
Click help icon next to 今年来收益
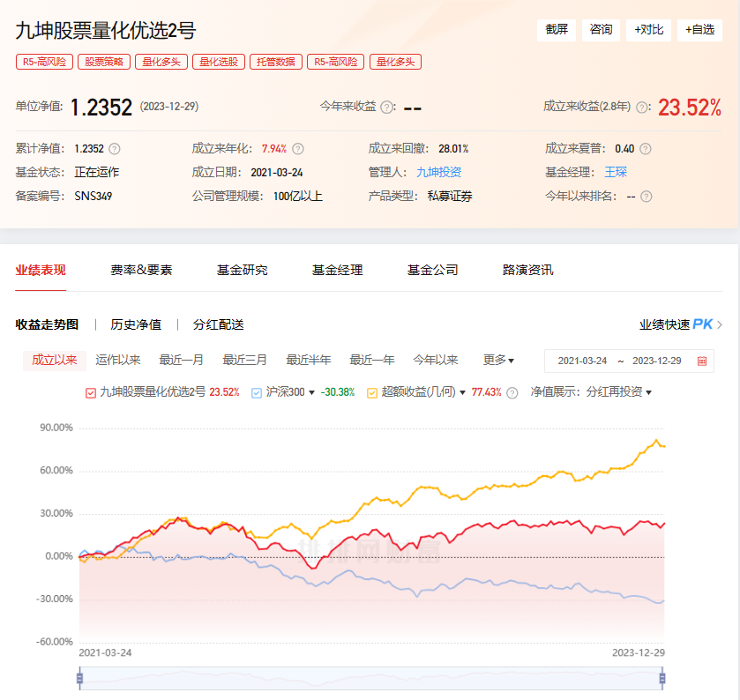pyautogui.click(x=386, y=107)
